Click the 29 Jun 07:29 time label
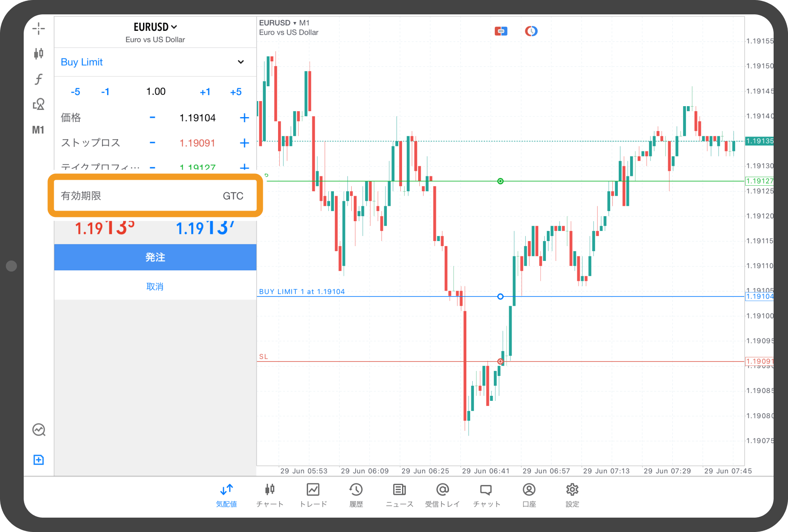788x532 pixels. 667,471
